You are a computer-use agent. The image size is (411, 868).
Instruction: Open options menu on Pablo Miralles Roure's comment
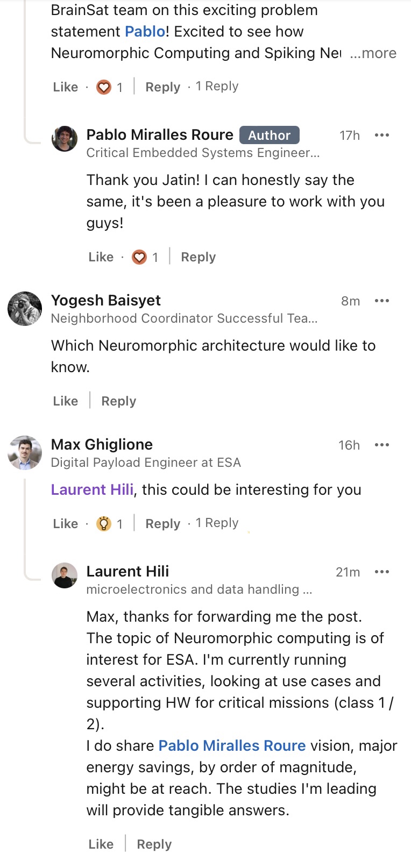click(381, 135)
